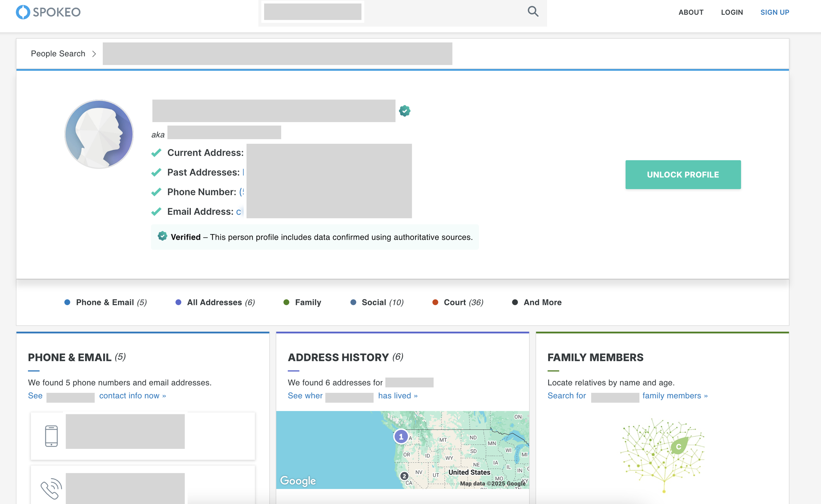Open the Sign Up link
Viewport: 821px width, 504px height.
[774, 12]
